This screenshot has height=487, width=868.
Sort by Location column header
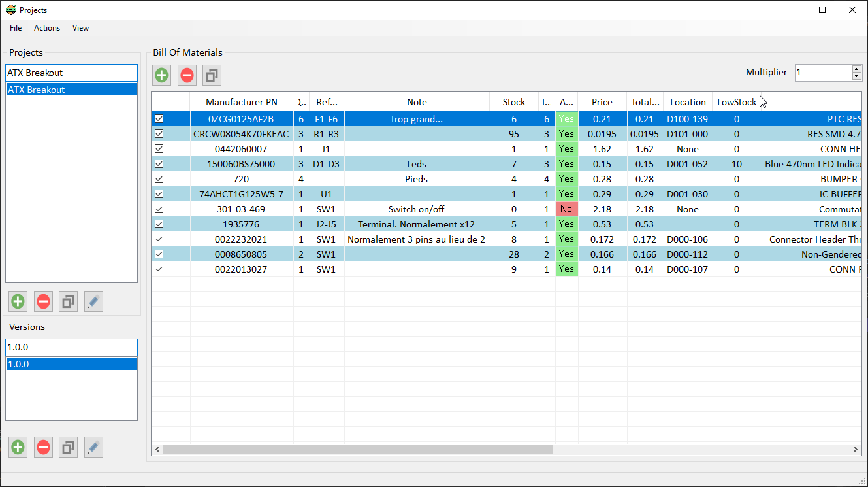coord(688,102)
